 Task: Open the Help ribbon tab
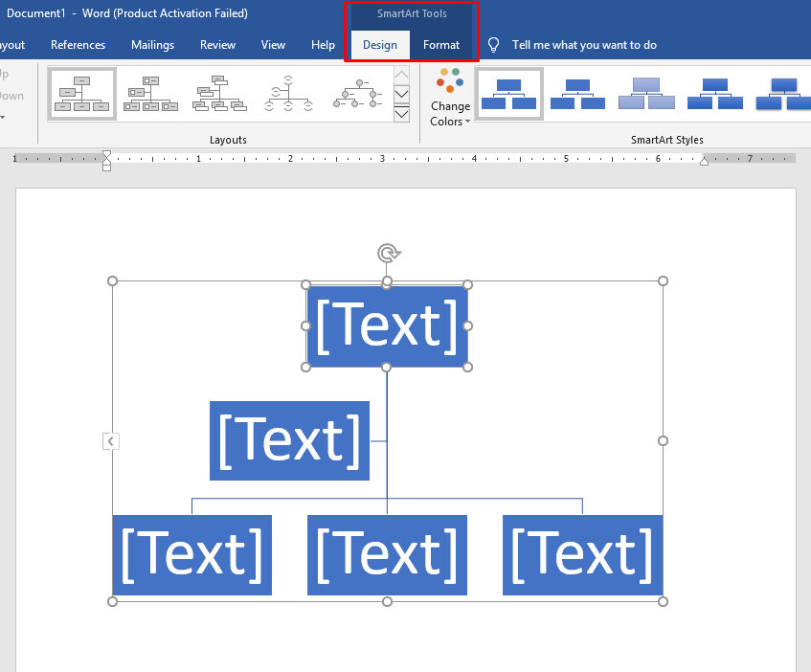click(x=323, y=45)
